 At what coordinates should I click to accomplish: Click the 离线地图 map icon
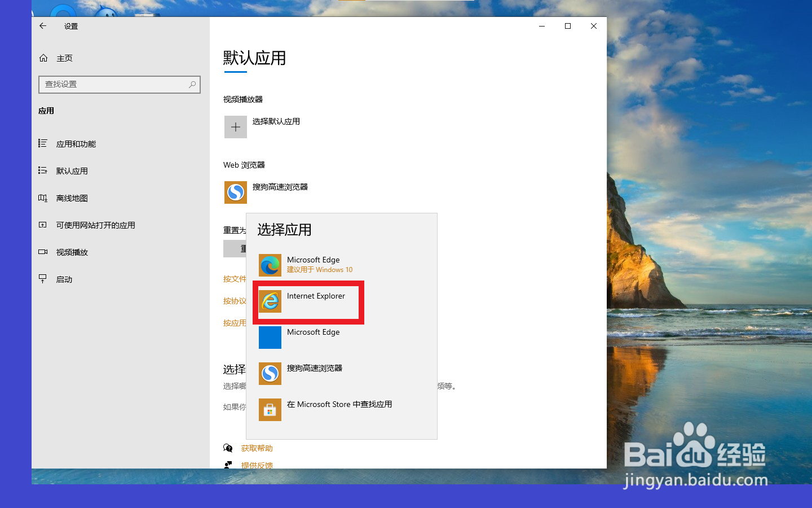point(43,198)
